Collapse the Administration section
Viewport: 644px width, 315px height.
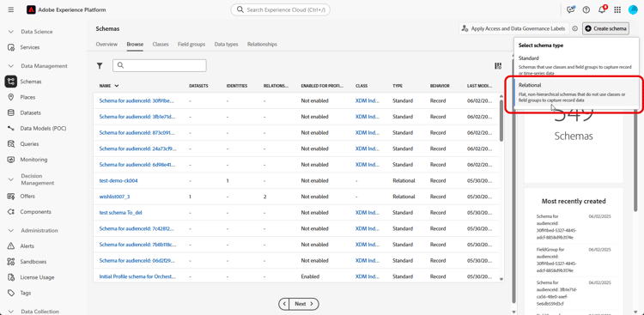[10, 230]
